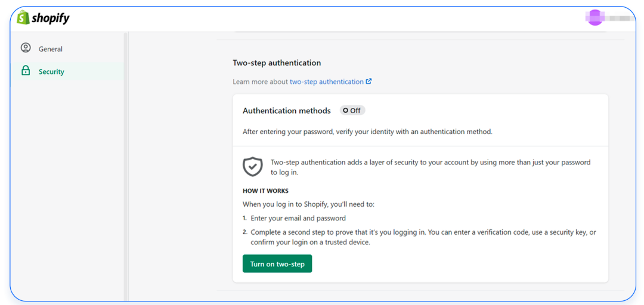Click the 'Enter your email and password' step

(298, 218)
